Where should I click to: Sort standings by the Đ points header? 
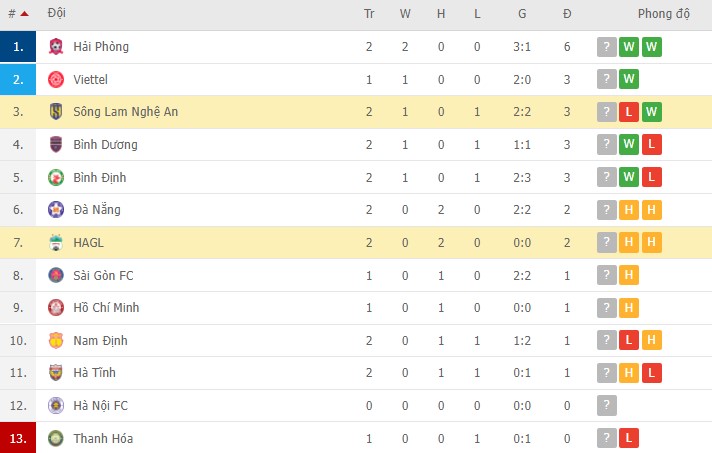click(567, 14)
